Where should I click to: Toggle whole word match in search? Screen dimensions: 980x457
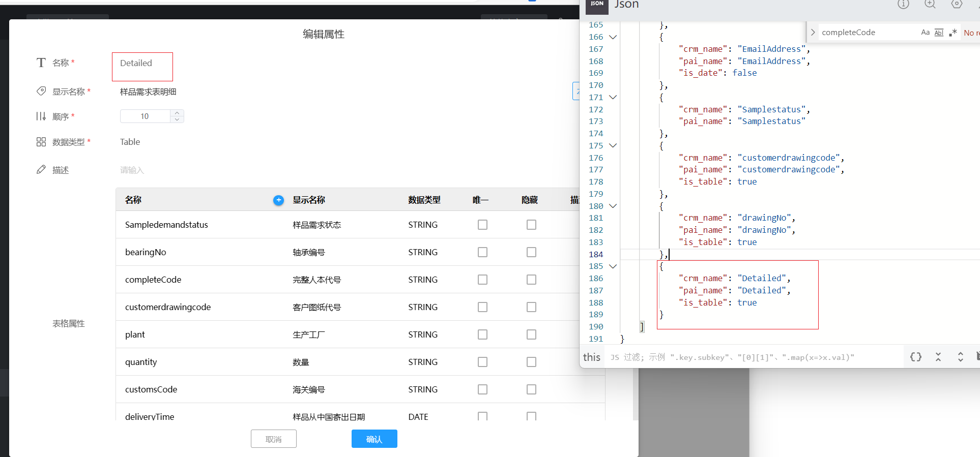click(x=939, y=33)
